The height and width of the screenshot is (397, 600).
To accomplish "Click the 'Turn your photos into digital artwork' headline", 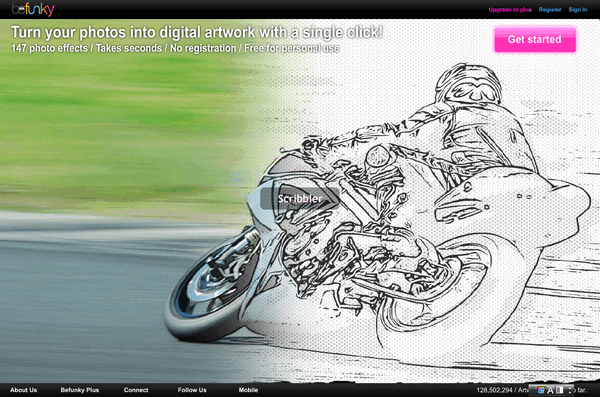I will click(x=197, y=32).
